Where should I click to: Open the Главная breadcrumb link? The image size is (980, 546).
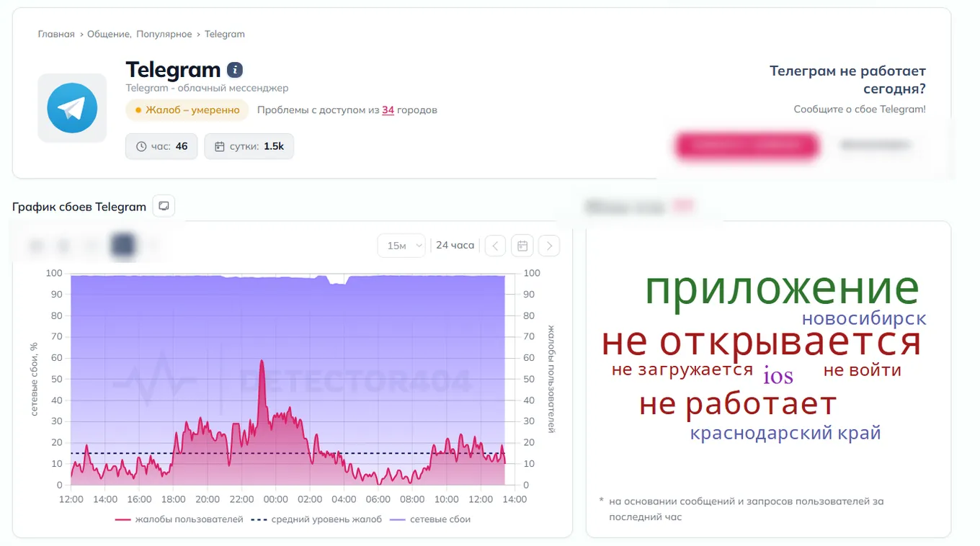point(56,34)
